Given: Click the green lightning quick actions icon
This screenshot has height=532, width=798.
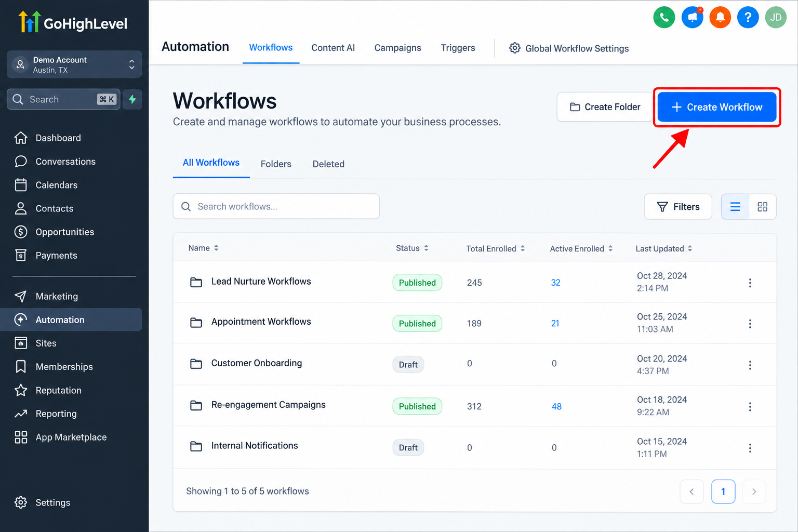Looking at the screenshot, I should 132,99.
